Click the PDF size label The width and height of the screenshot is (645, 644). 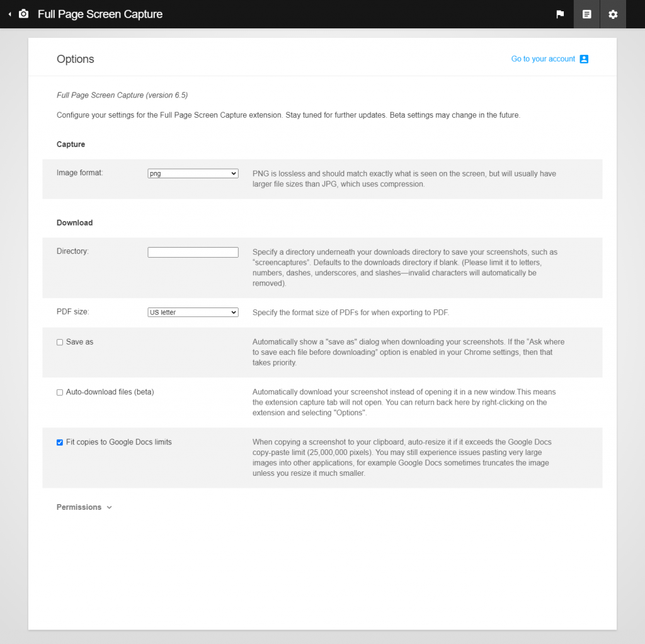point(73,311)
